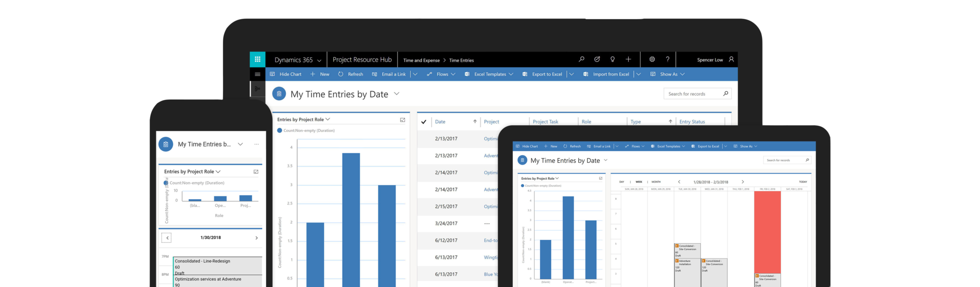Image resolution: width=980 pixels, height=287 pixels.
Task: Click the round time entry icon, large tablet
Action: 279,94
